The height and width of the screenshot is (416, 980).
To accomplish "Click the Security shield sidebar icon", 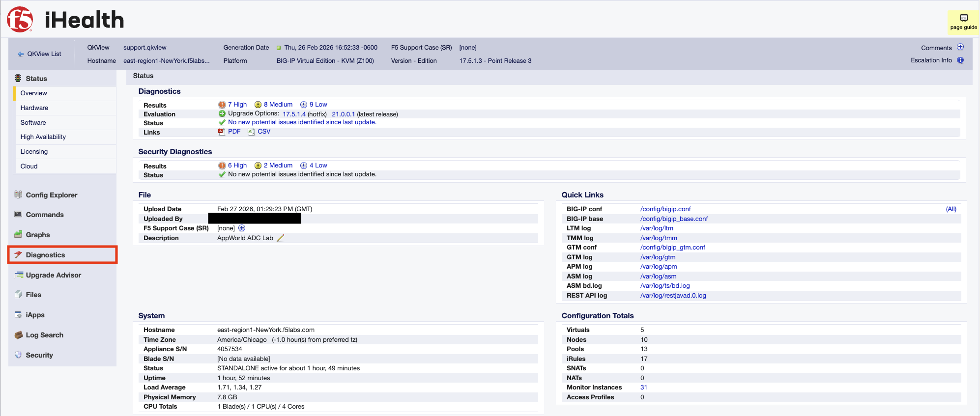I will [x=18, y=355].
